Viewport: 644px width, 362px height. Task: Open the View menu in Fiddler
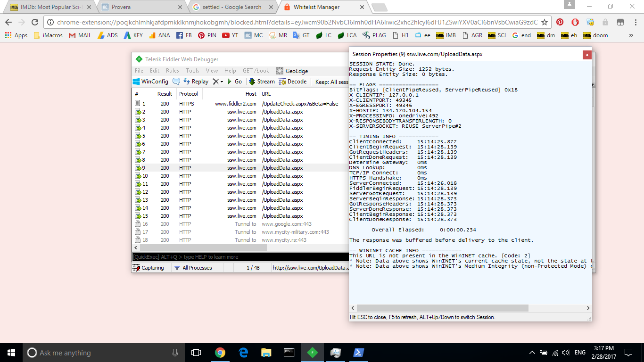(212, 71)
